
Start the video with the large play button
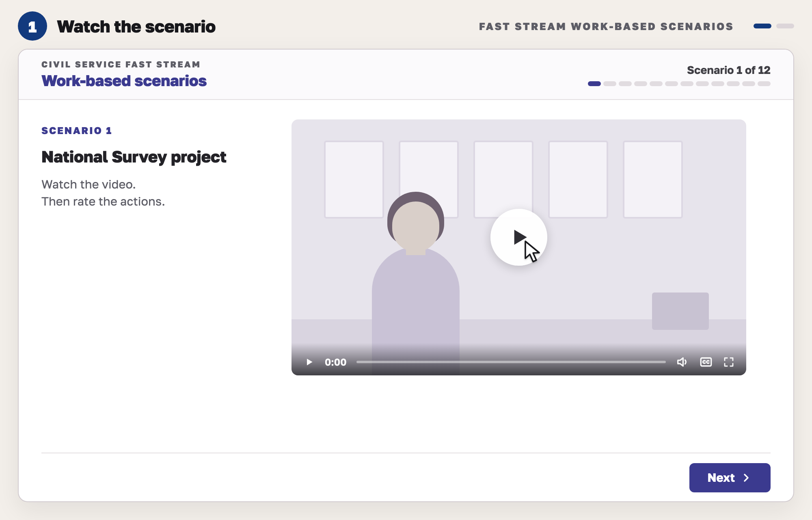[x=518, y=237]
